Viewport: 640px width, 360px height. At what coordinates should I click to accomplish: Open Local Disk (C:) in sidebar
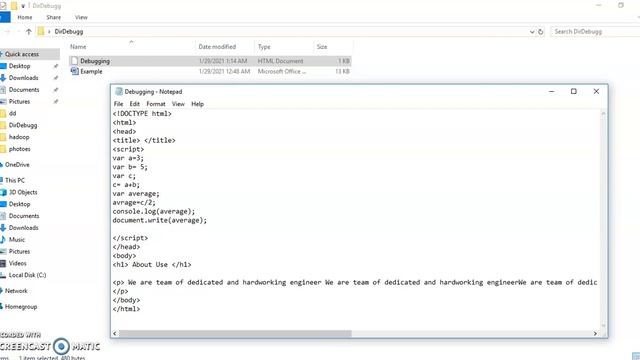click(27, 275)
